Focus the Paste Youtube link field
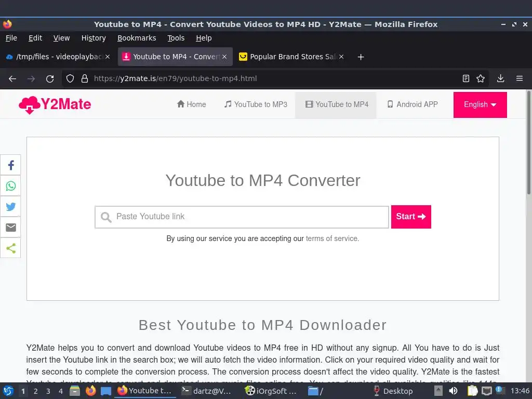This screenshot has width=532, height=399. (x=242, y=217)
